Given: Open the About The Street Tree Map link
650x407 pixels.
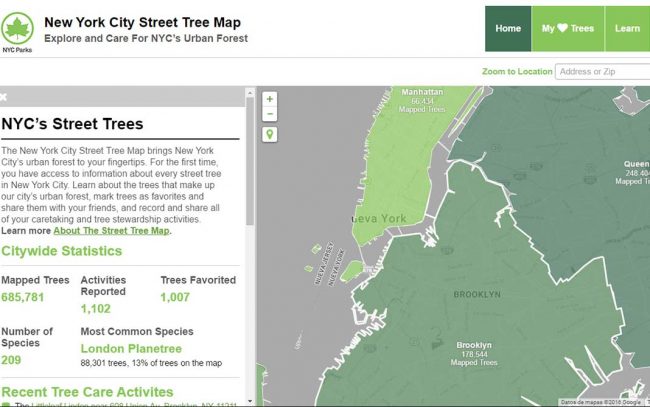Looking at the screenshot, I should [x=112, y=231].
